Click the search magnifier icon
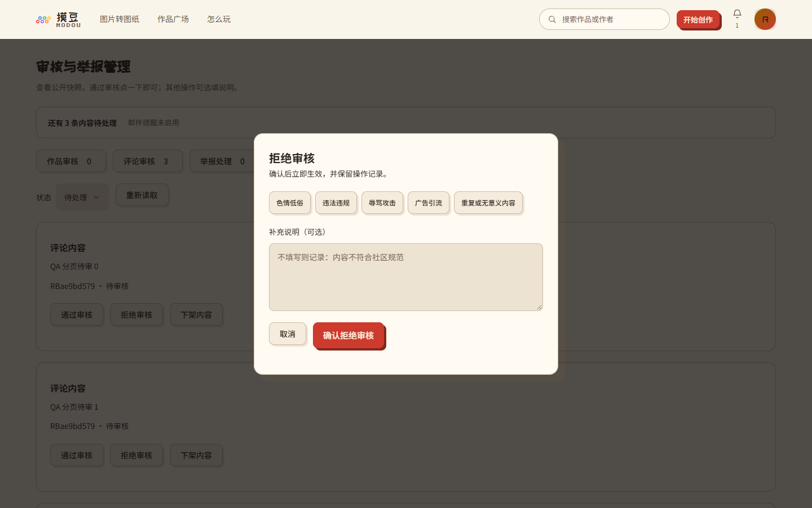 (552, 19)
